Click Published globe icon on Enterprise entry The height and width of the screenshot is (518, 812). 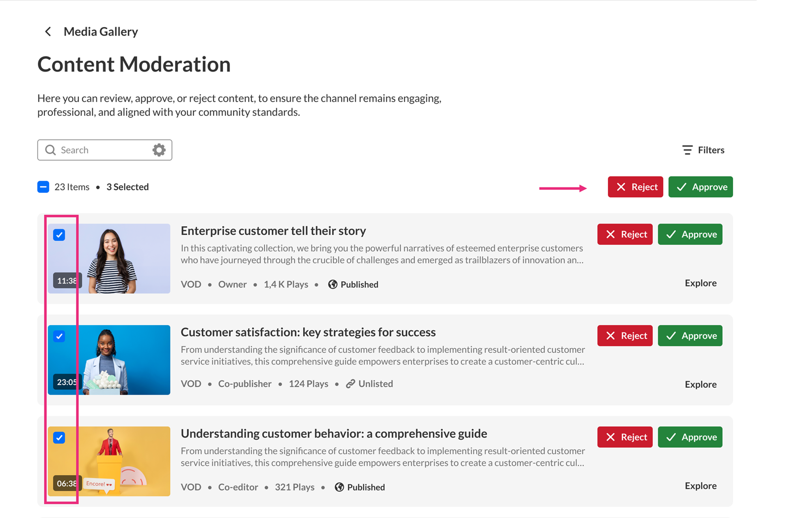click(333, 284)
